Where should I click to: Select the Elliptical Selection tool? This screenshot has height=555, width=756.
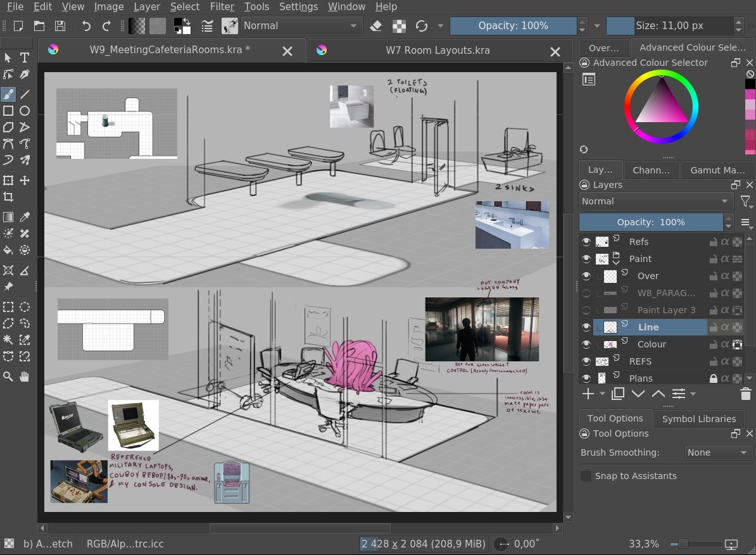tap(25, 307)
